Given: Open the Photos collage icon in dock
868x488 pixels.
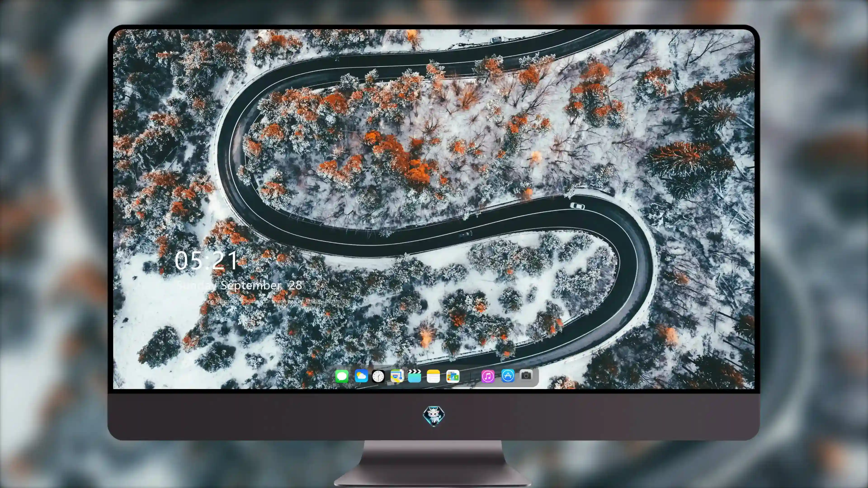Looking at the screenshot, I should 453,376.
